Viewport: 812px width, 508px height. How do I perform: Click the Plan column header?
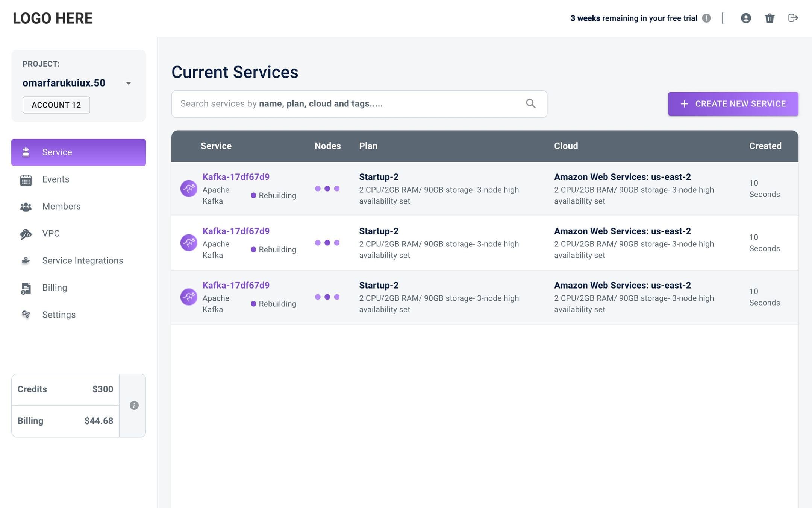coord(368,146)
